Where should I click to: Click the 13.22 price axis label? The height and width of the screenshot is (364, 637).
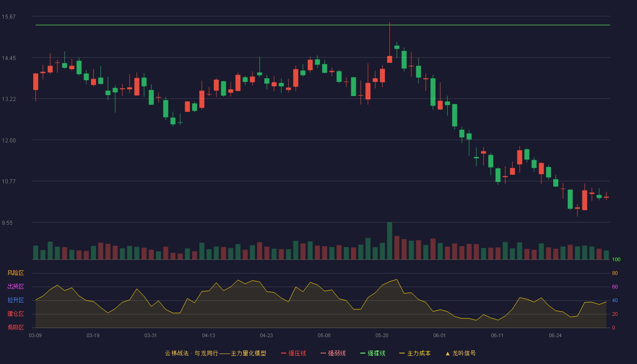click(9, 99)
